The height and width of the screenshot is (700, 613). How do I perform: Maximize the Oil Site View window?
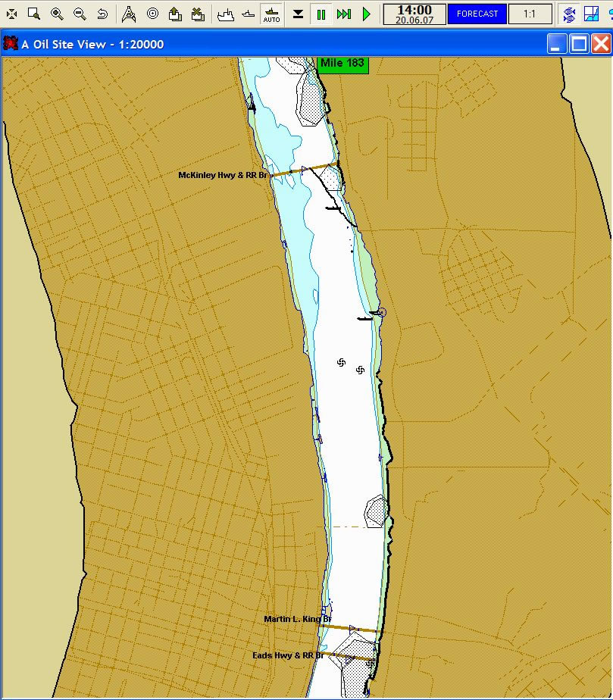579,44
